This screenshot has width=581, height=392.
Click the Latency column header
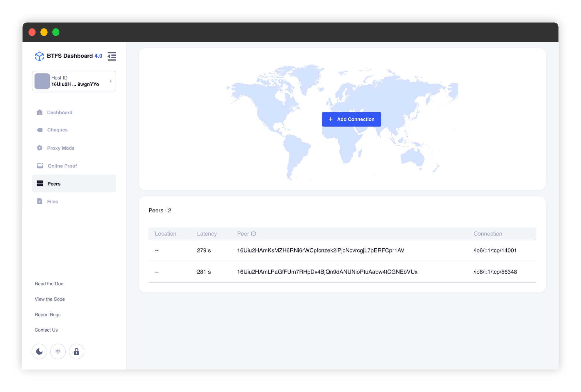207,234
